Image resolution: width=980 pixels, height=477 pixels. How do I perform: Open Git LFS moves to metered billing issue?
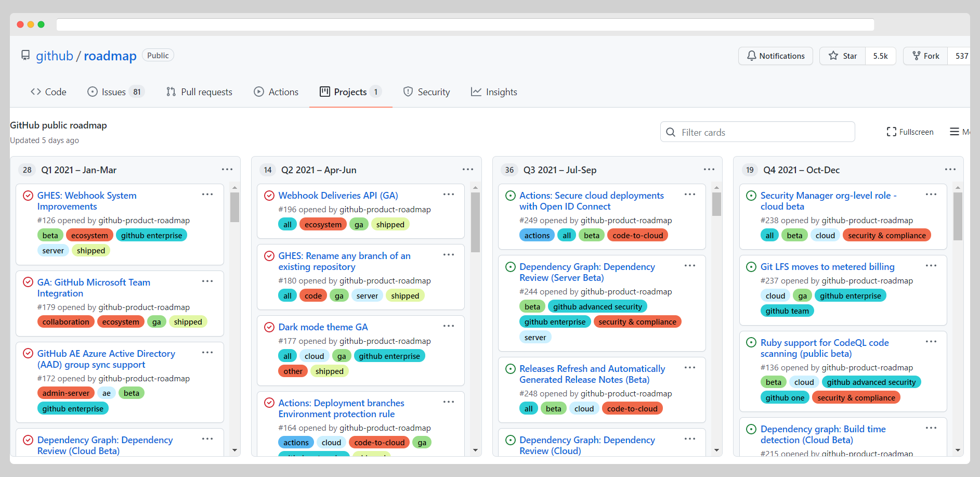coord(827,267)
